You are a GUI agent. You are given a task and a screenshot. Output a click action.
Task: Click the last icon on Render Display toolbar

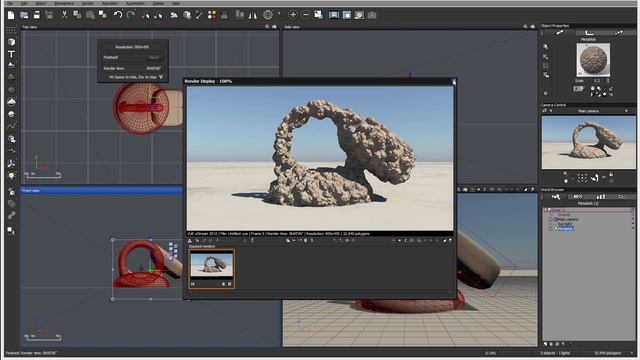click(450, 241)
